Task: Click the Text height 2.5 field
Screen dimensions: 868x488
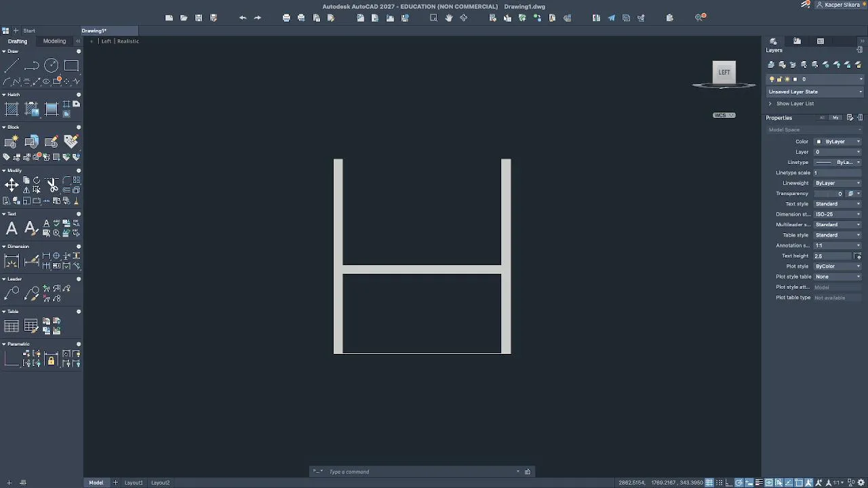Action: click(833, 256)
